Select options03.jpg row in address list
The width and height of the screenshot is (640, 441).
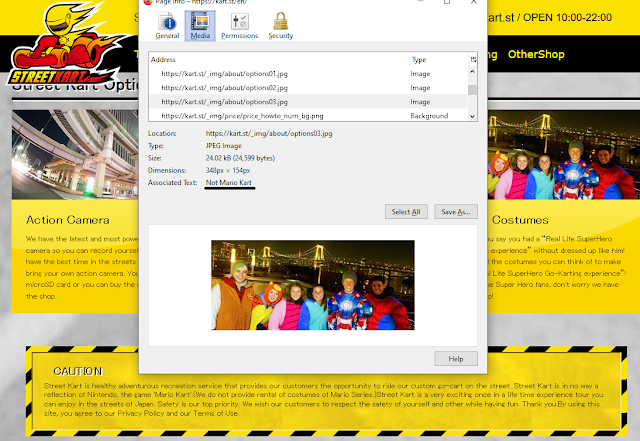tap(308, 101)
